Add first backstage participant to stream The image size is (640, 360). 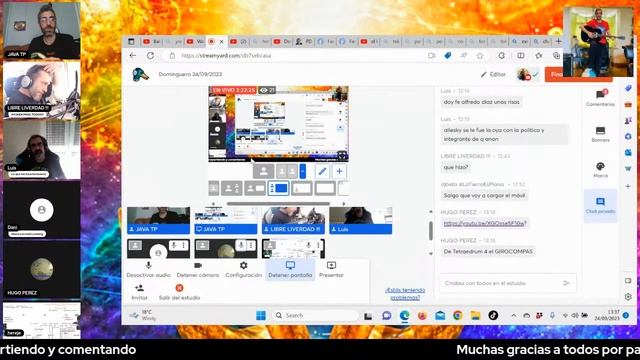135,245
